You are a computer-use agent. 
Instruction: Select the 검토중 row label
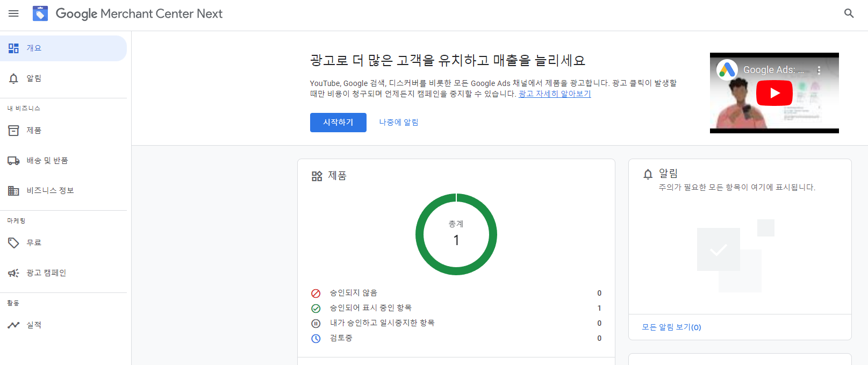[x=341, y=338]
